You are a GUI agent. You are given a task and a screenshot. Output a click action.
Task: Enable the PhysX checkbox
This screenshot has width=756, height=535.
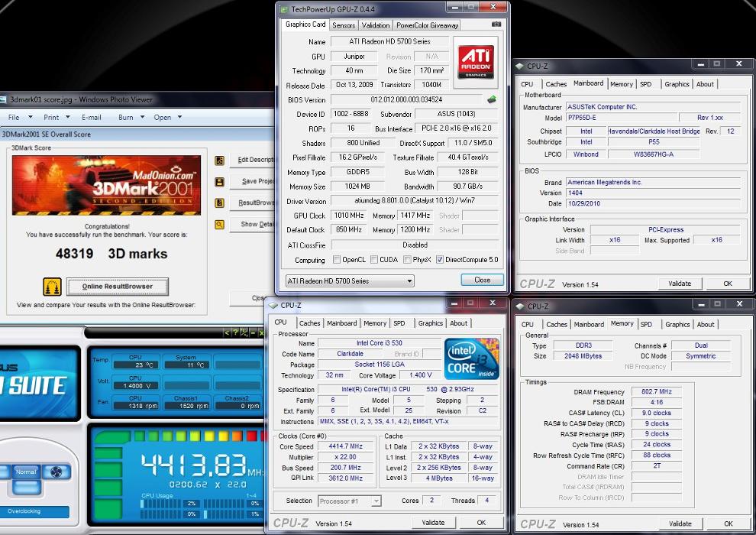(408, 260)
